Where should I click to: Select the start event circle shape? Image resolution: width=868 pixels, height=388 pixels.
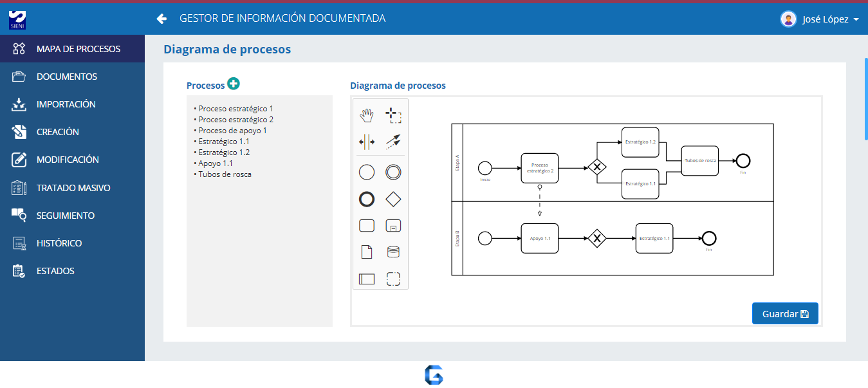(367, 172)
